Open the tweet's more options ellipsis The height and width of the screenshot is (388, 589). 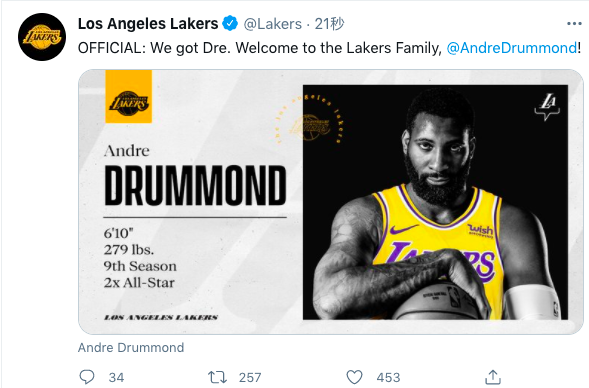pos(574,24)
